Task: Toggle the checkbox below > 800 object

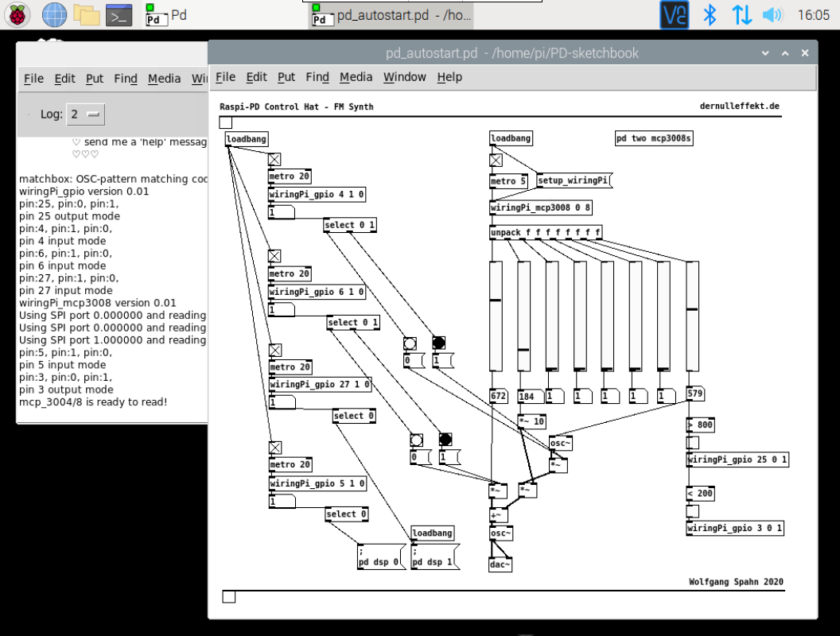Action: coord(693,443)
